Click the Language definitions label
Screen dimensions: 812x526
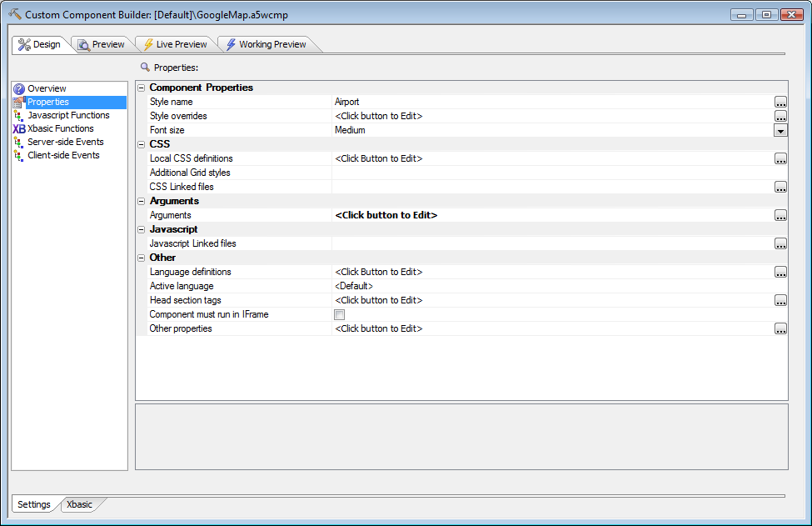coord(190,272)
